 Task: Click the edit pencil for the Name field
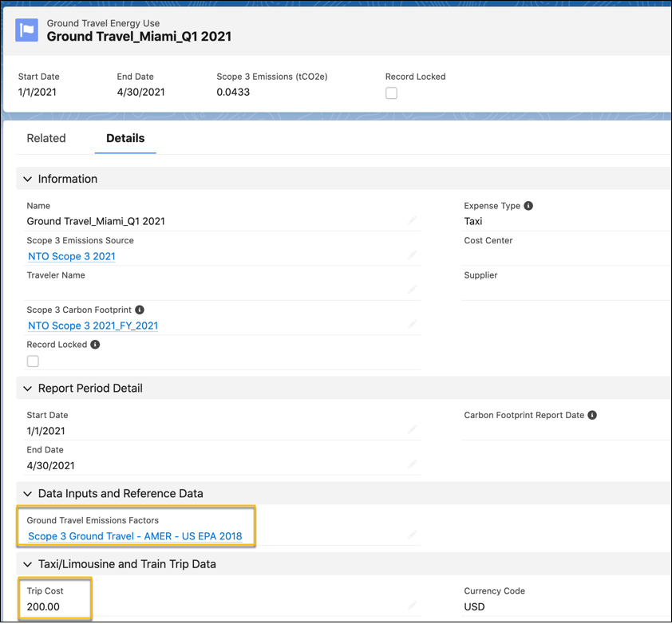tap(413, 220)
